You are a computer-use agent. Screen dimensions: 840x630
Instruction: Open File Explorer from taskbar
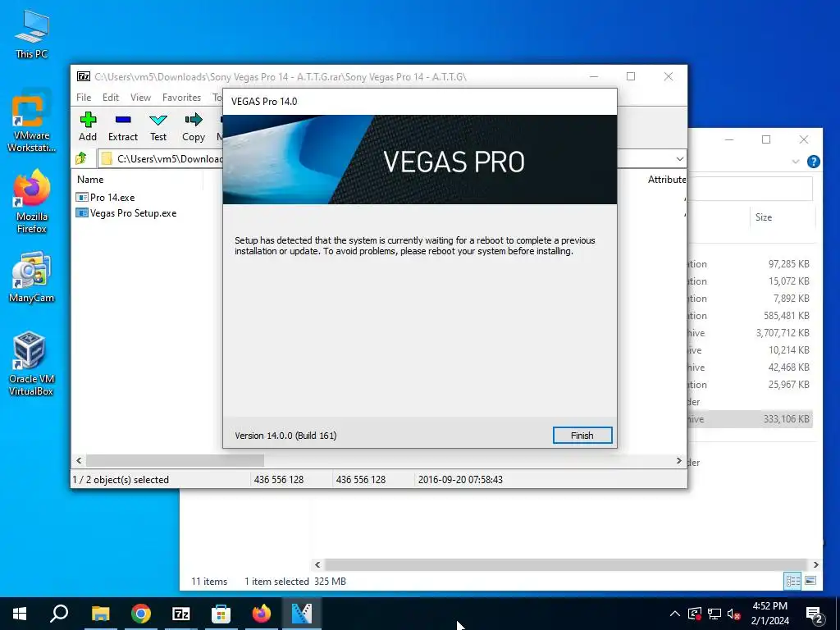point(100,614)
